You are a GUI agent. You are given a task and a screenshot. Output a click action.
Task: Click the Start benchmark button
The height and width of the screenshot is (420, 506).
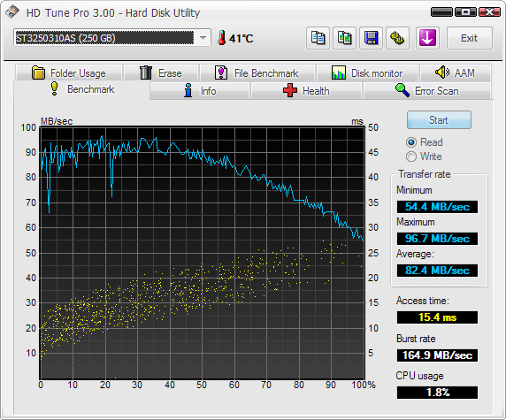coord(439,120)
